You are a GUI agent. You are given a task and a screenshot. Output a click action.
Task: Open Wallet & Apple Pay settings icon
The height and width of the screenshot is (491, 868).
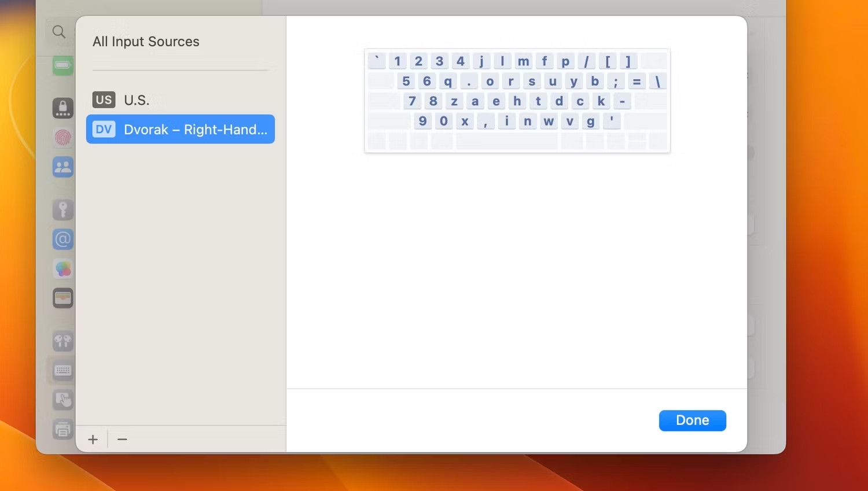pos(63,298)
